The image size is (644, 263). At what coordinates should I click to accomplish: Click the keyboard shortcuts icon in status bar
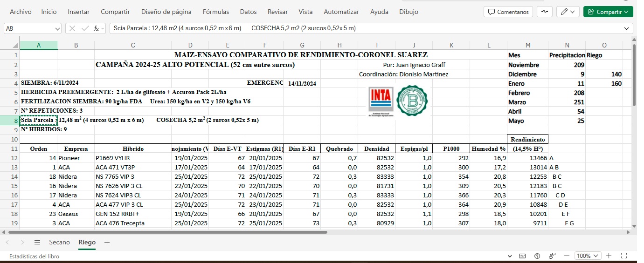(522, 256)
